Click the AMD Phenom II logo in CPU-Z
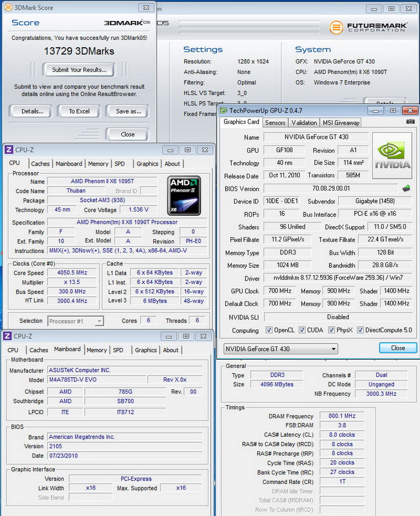The height and width of the screenshot is (516, 420). 184,195
